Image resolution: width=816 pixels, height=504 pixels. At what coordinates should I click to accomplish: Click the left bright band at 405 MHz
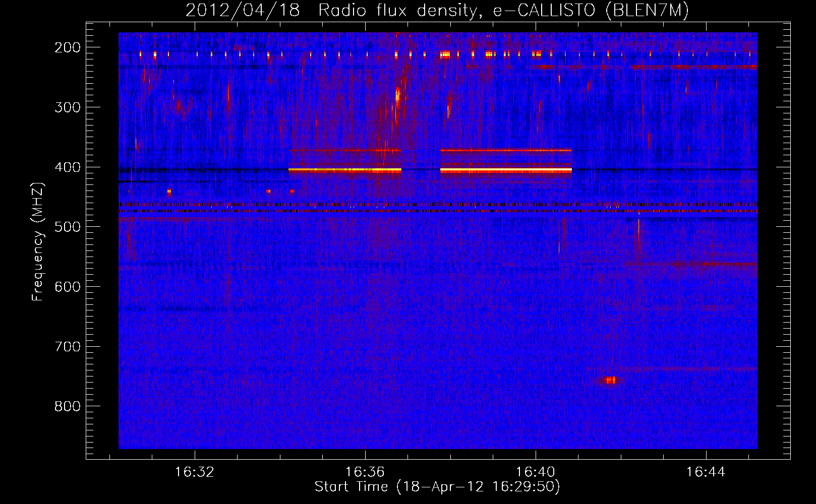pos(345,170)
